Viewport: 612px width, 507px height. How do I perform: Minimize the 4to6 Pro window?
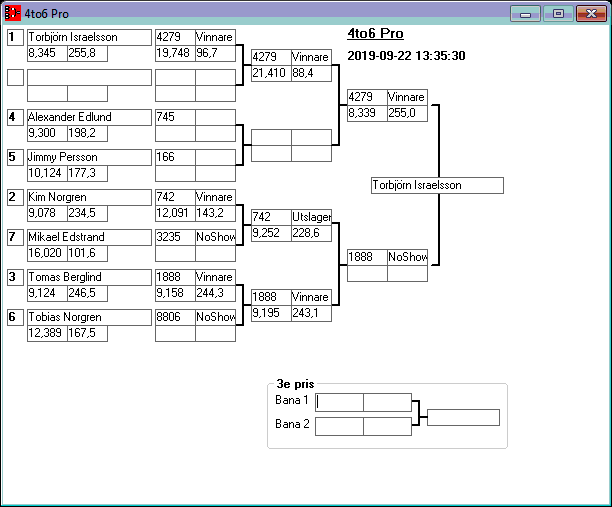coord(524,14)
